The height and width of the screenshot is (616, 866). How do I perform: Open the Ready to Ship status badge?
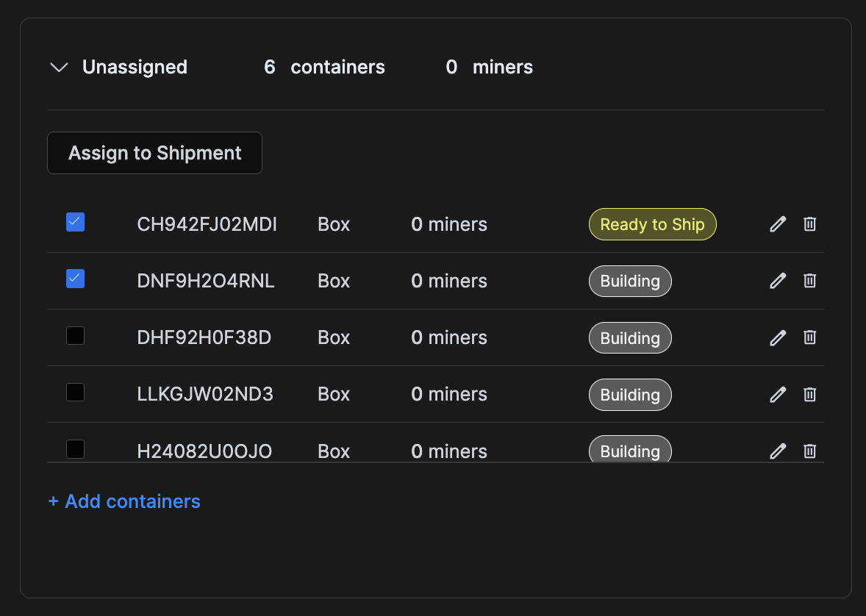[652, 224]
